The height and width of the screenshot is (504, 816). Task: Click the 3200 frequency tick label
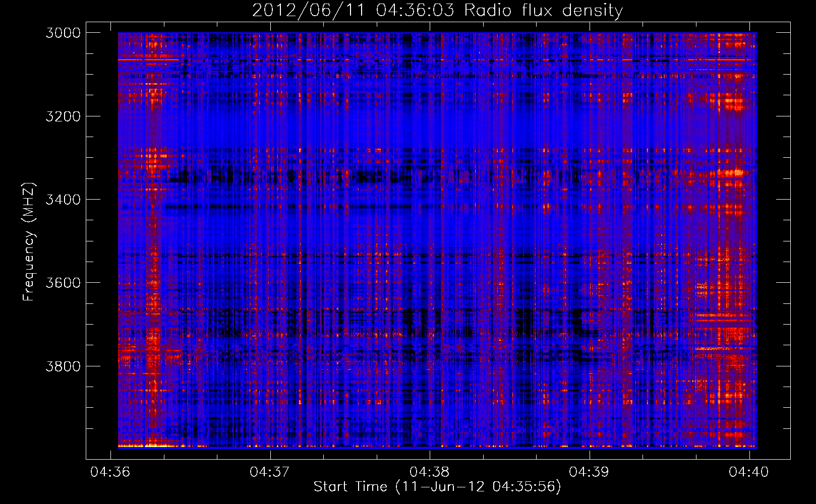pos(63,116)
